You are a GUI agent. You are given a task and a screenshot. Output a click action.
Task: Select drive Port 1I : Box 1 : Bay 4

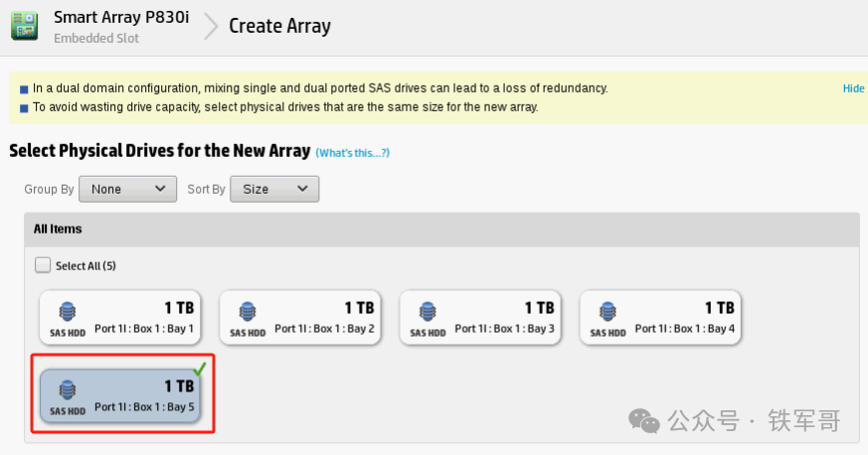[660, 318]
